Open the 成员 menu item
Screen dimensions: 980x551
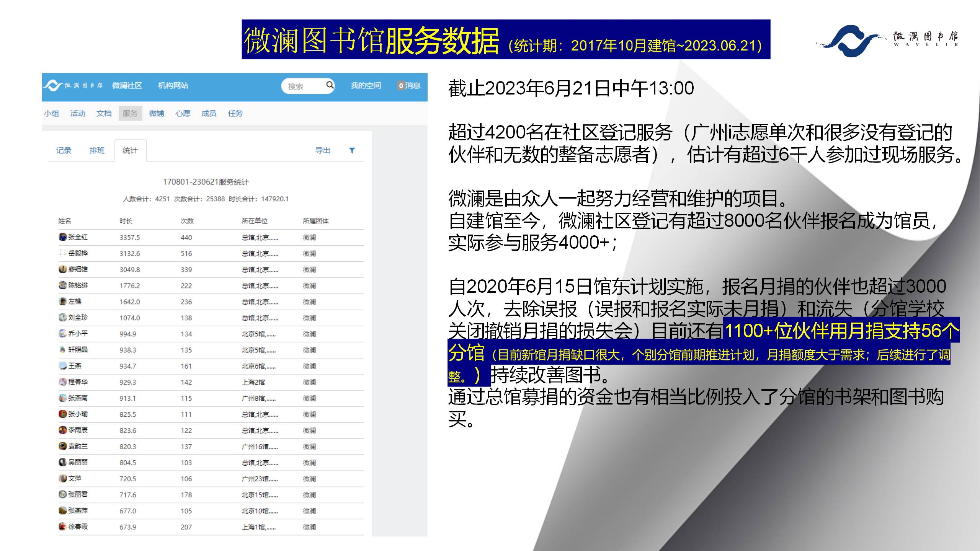[209, 113]
